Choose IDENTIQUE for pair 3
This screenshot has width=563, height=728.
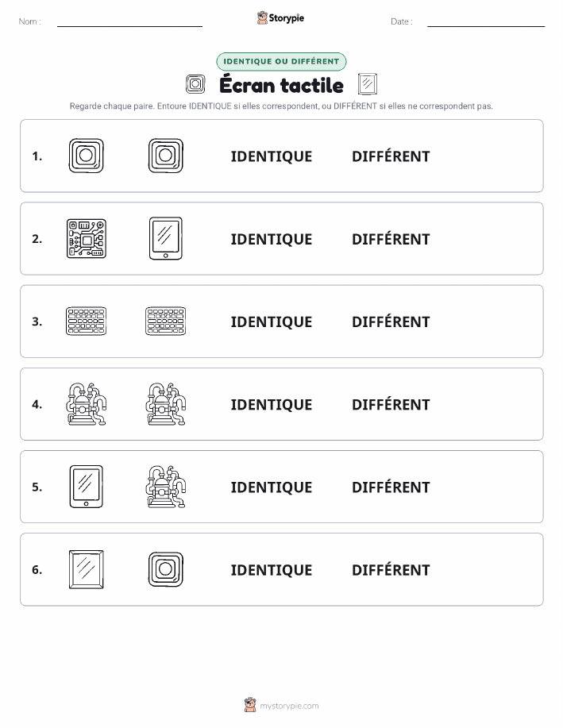[272, 322]
